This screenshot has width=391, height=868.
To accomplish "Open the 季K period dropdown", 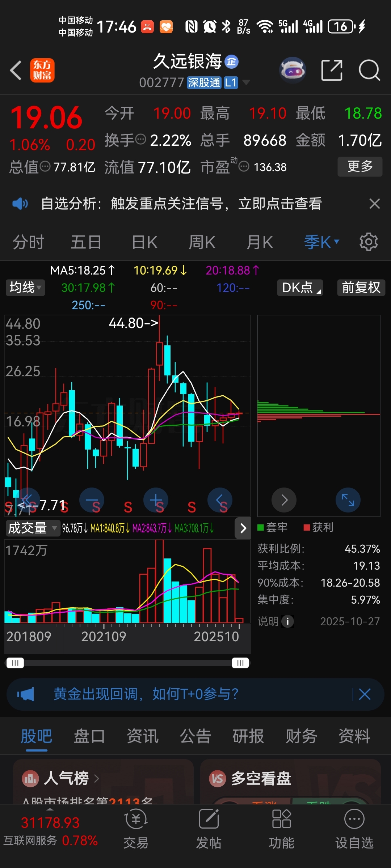I will click(321, 242).
